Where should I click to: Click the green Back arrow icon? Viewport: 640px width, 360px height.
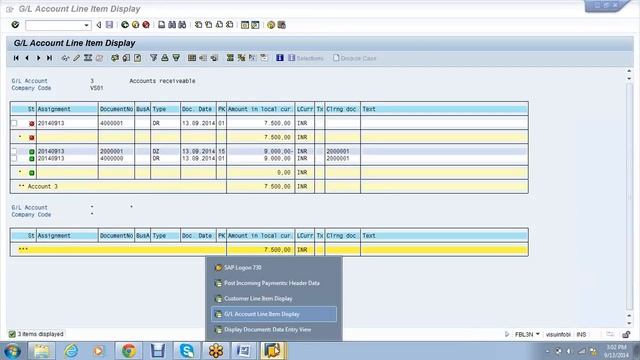pyautogui.click(x=125, y=25)
